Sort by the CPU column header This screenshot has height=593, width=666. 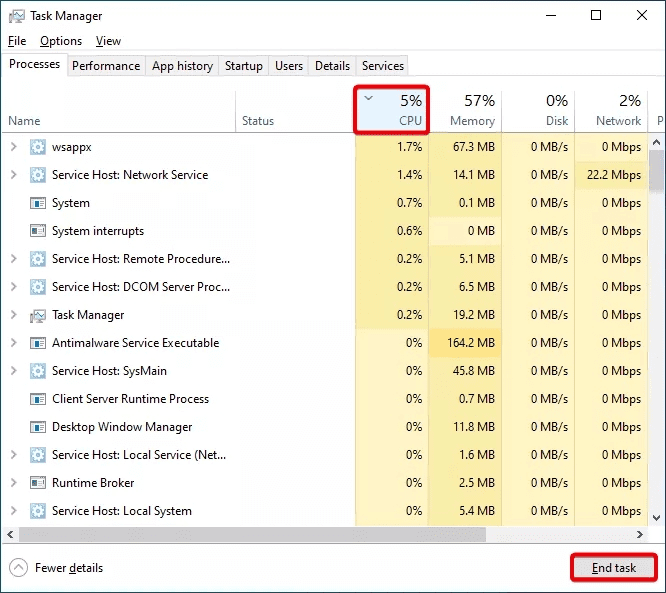[392, 110]
